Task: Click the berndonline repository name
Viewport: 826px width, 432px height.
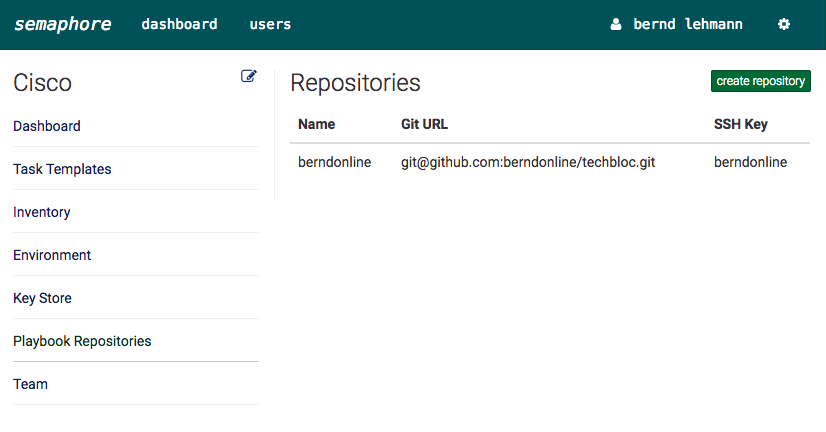Action: [x=335, y=162]
